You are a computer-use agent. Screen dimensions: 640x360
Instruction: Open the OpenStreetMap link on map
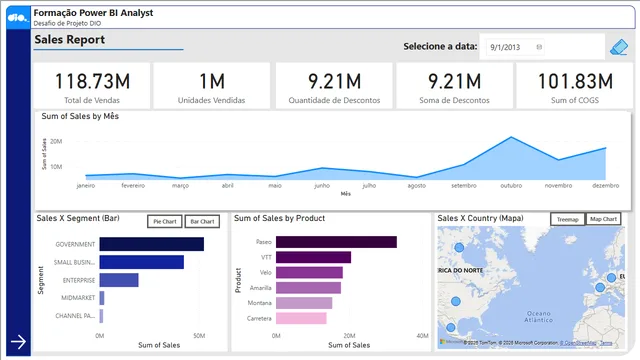[x=578, y=343]
